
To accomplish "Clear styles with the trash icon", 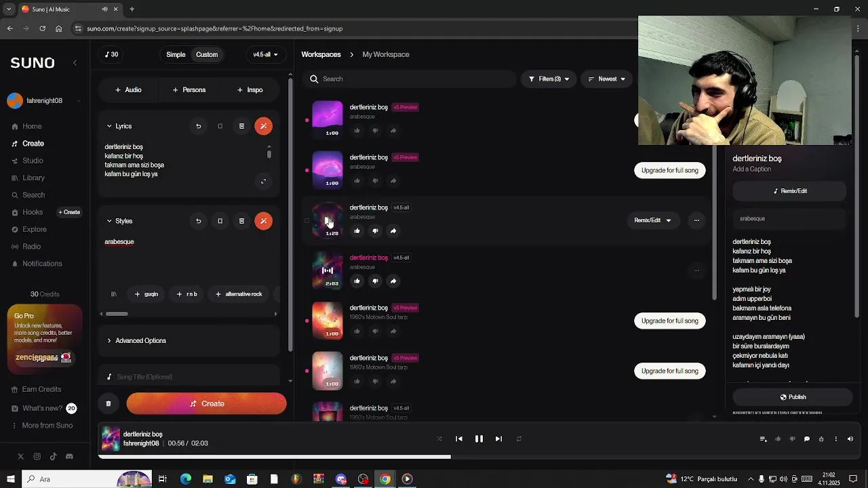I will [x=241, y=221].
